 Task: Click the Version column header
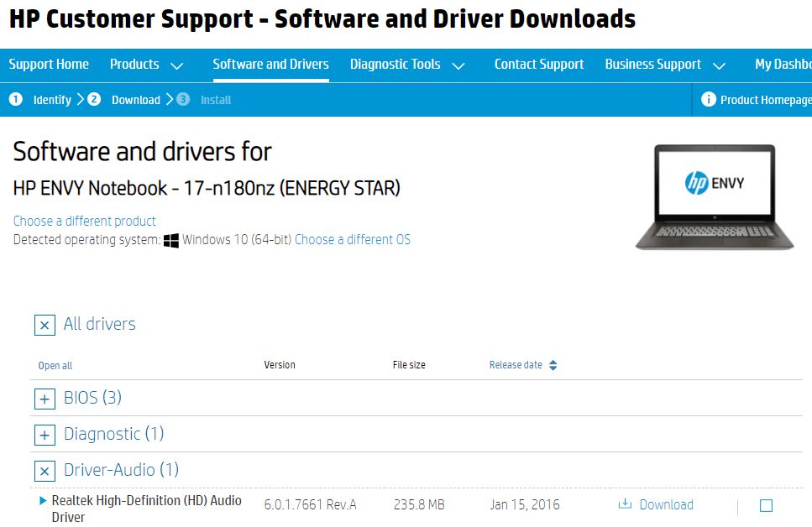coord(280,365)
